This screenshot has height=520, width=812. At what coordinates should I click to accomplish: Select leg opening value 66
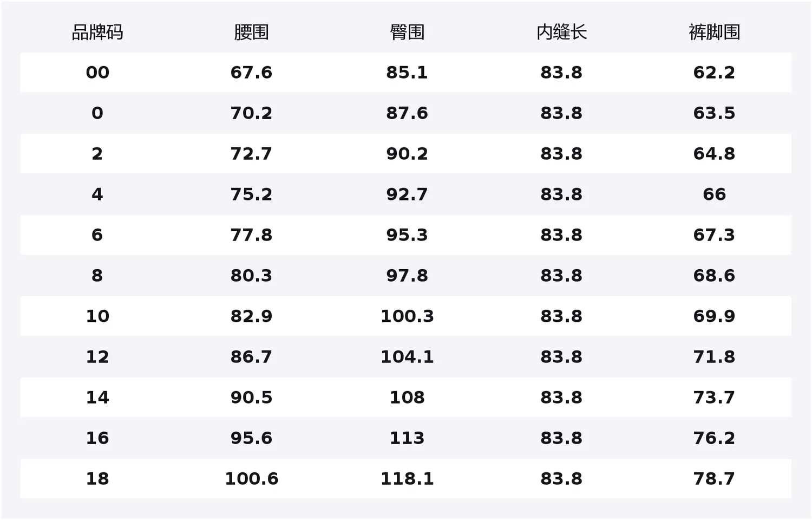714,194
